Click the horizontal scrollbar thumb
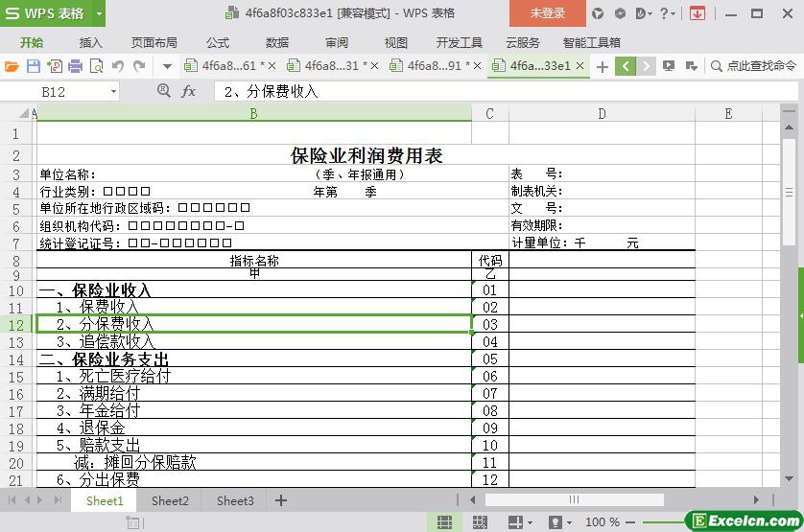Screen dimensions: 804x532 pyautogui.click(x=574, y=499)
